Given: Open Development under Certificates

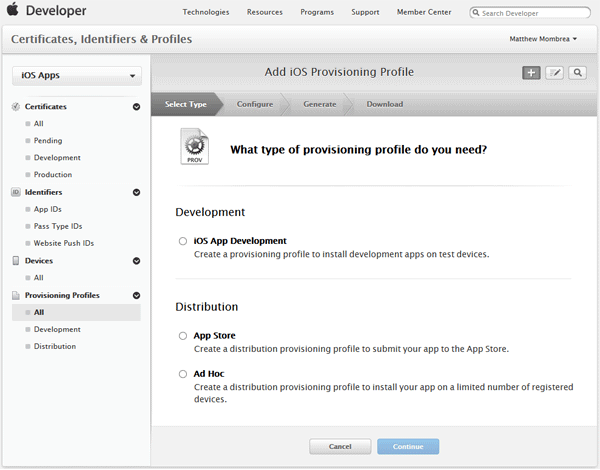Looking at the screenshot, I should pos(57,158).
